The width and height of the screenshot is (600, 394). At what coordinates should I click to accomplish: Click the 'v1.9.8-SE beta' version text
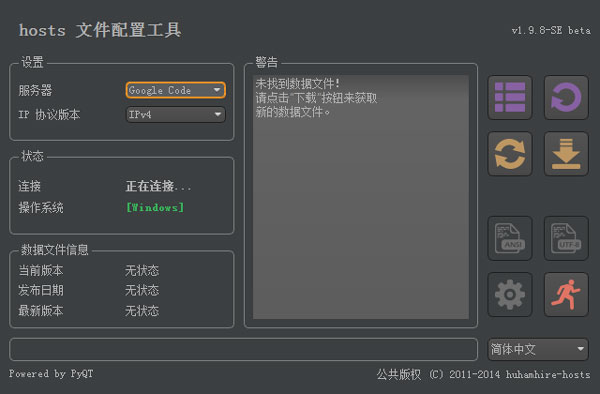(551, 30)
